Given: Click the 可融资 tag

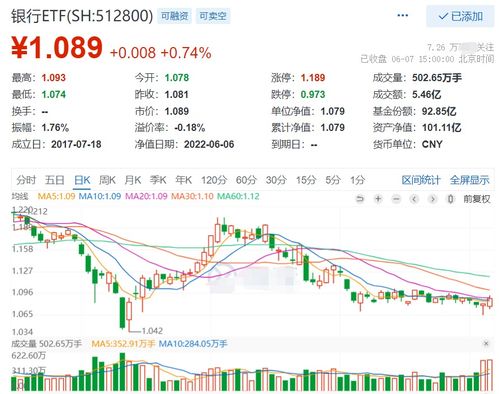Looking at the screenshot, I should (x=174, y=16).
